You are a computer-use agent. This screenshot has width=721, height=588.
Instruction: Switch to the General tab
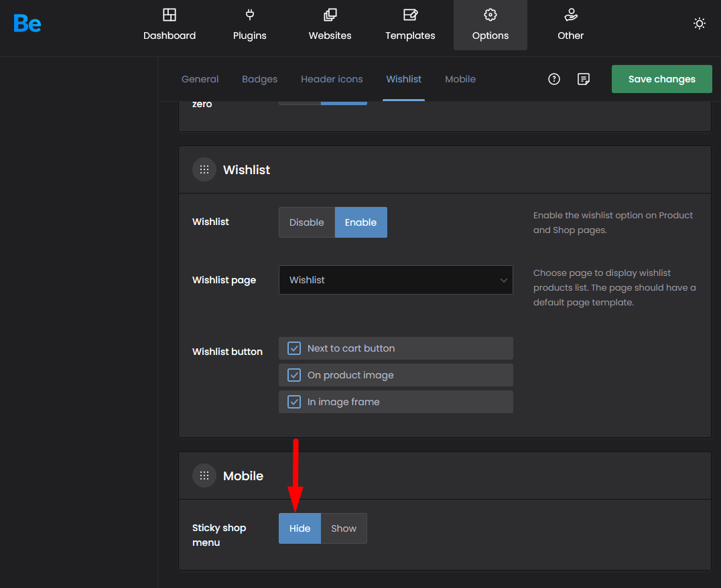pyautogui.click(x=200, y=79)
